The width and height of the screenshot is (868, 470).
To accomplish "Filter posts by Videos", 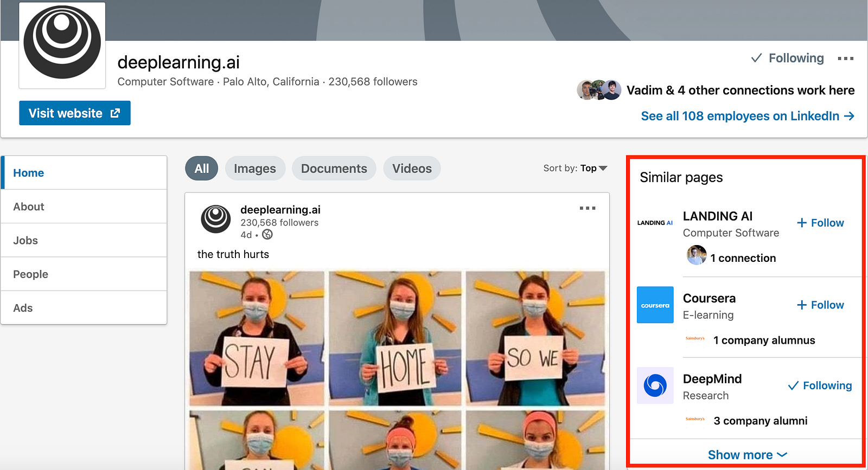I will 412,169.
